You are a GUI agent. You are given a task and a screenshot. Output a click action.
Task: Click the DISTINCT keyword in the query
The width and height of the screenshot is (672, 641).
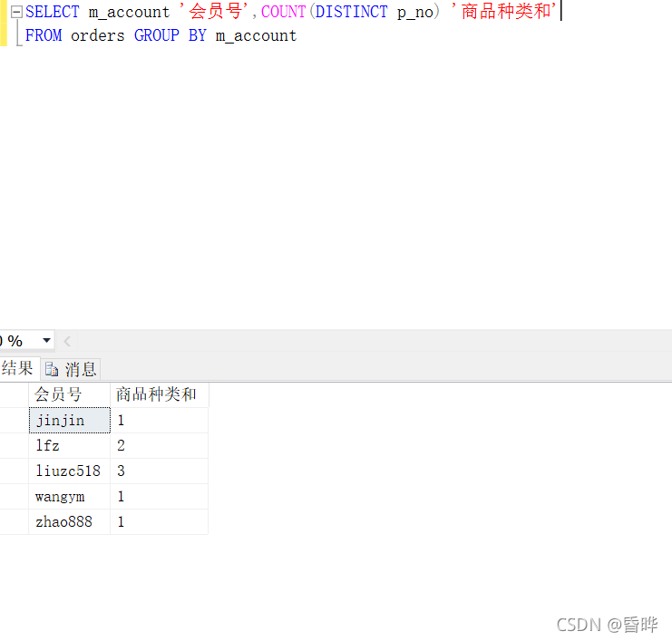tap(351, 12)
